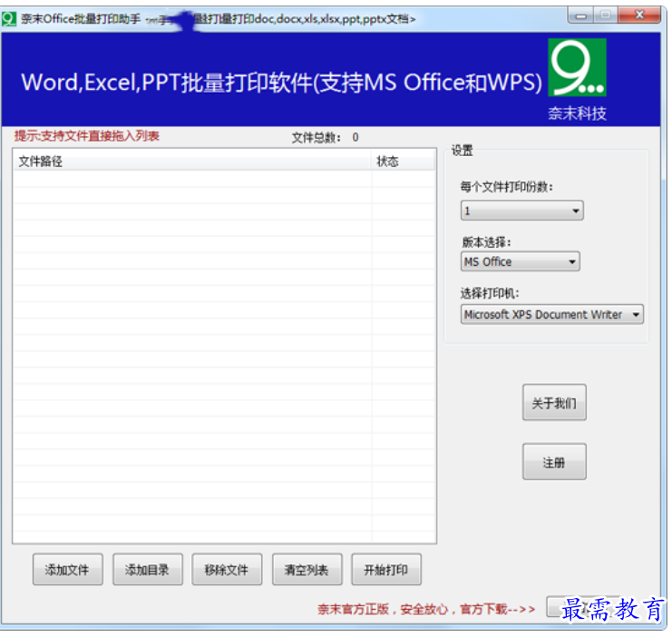
Task: Click the 版本选择 label
Action: tap(486, 242)
